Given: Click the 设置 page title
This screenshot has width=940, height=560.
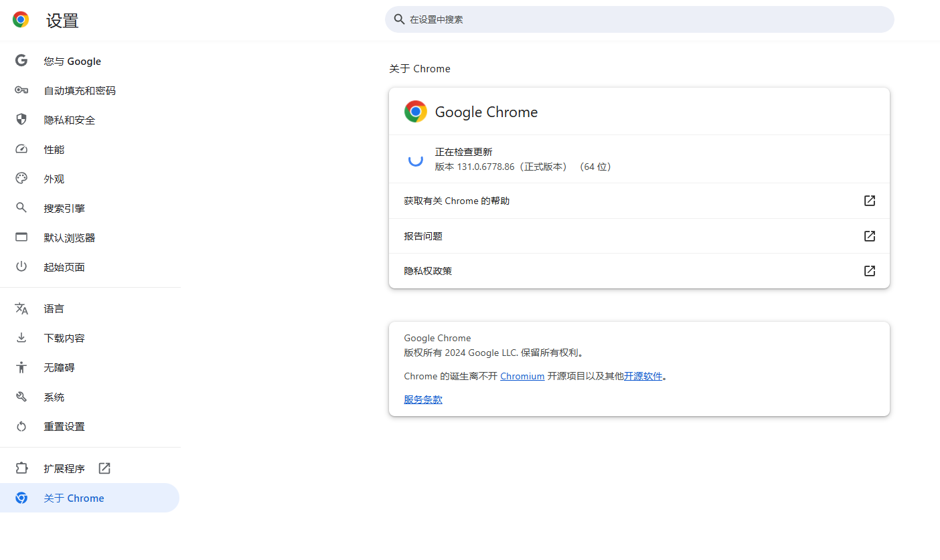Looking at the screenshot, I should (62, 21).
